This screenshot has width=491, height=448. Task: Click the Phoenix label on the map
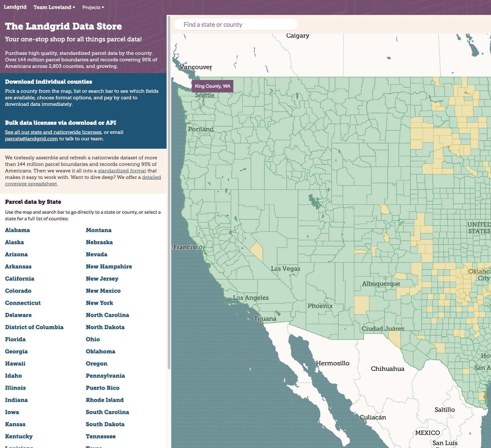(x=320, y=306)
